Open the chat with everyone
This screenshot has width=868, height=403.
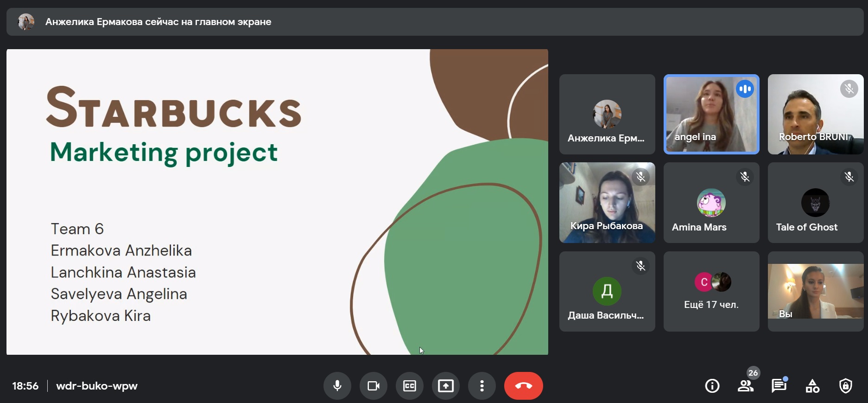pyautogui.click(x=779, y=386)
